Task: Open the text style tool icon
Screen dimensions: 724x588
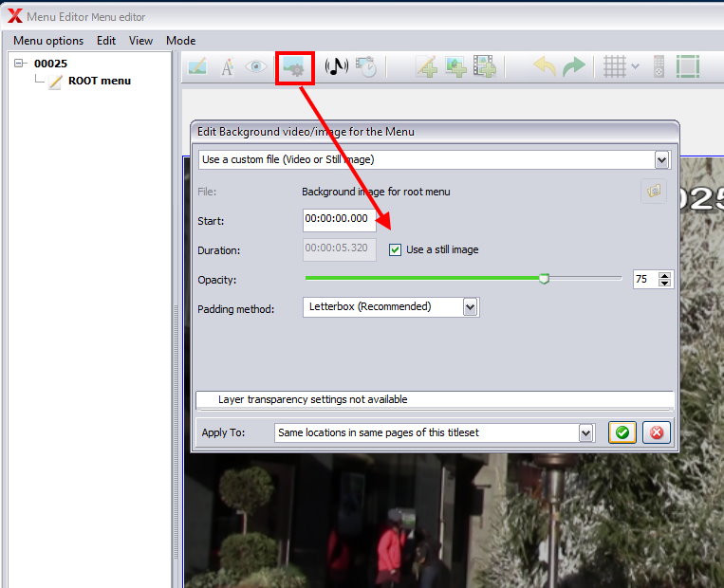Action: click(227, 67)
